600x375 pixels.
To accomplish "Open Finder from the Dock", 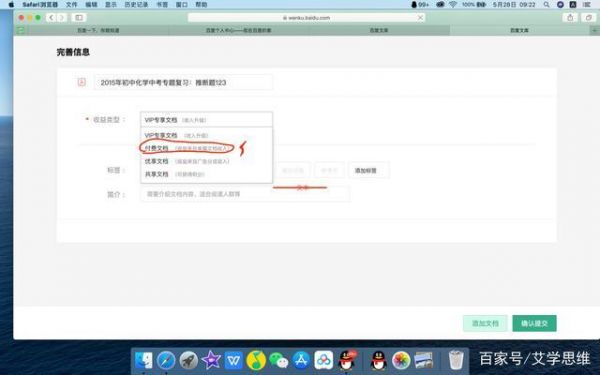I will pyautogui.click(x=144, y=360).
